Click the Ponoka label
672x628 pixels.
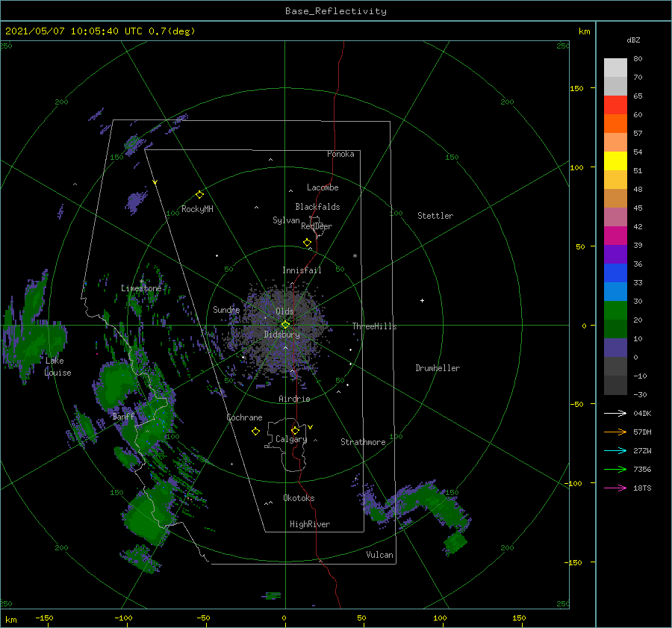tap(340, 154)
